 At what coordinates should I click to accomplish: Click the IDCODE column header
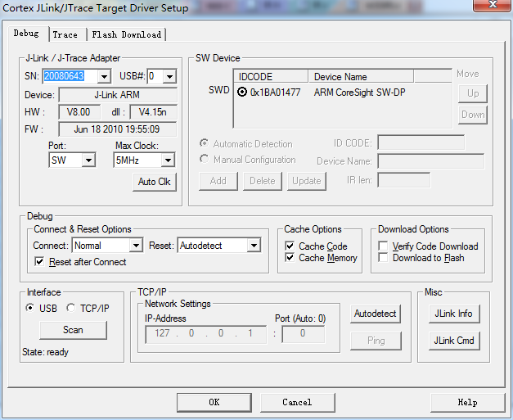pos(271,77)
